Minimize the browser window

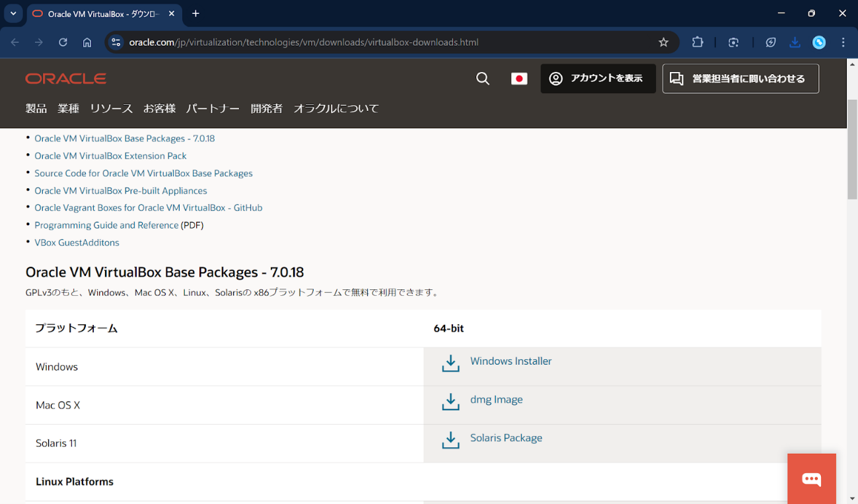point(781,14)
